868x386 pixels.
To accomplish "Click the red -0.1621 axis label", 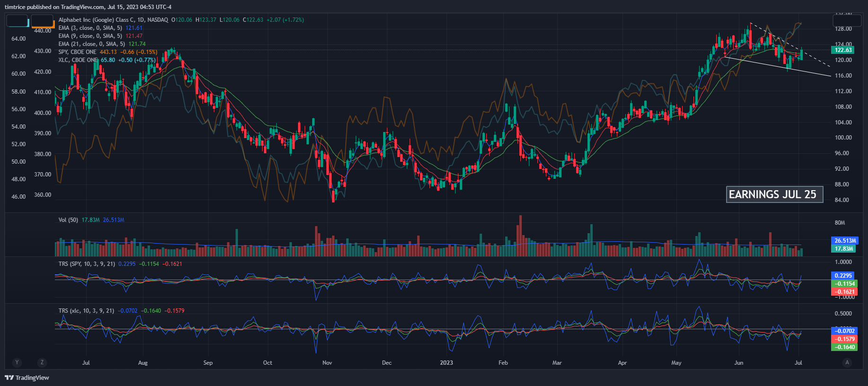I will [x=844, y=292].
